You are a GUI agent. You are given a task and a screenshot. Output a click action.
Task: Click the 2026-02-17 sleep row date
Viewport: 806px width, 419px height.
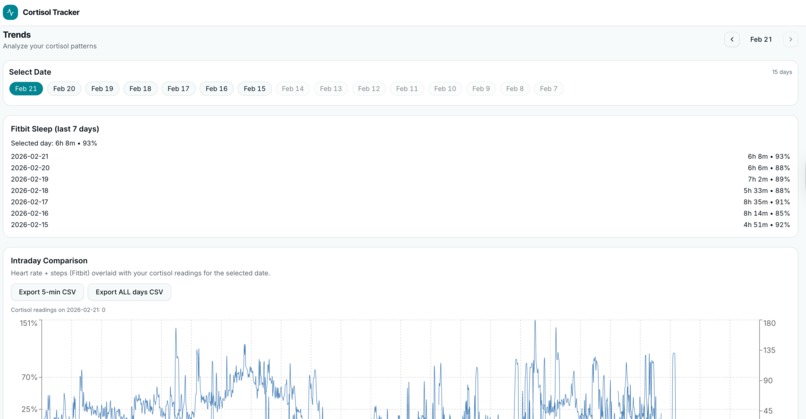click(29, 202)
